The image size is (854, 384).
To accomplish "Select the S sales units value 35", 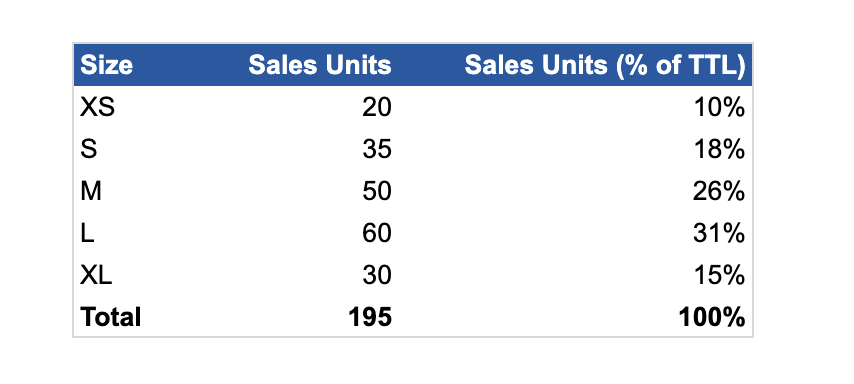I will [377, 149].
